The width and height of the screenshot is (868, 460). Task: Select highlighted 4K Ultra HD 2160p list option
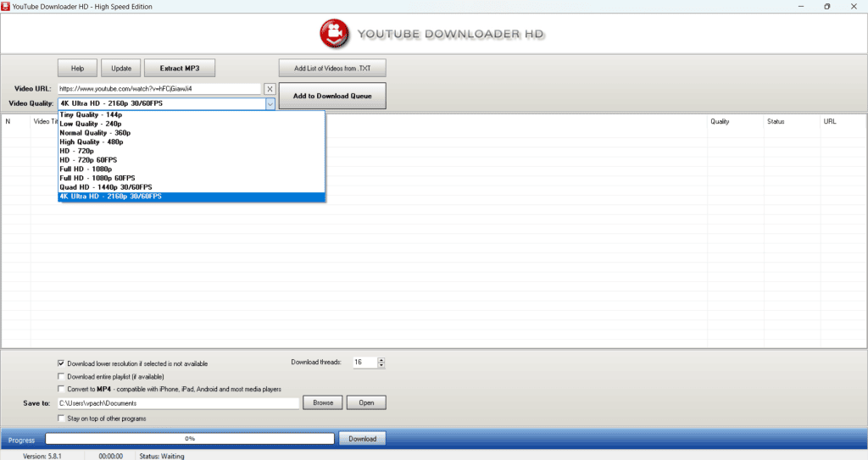[192, 197]
